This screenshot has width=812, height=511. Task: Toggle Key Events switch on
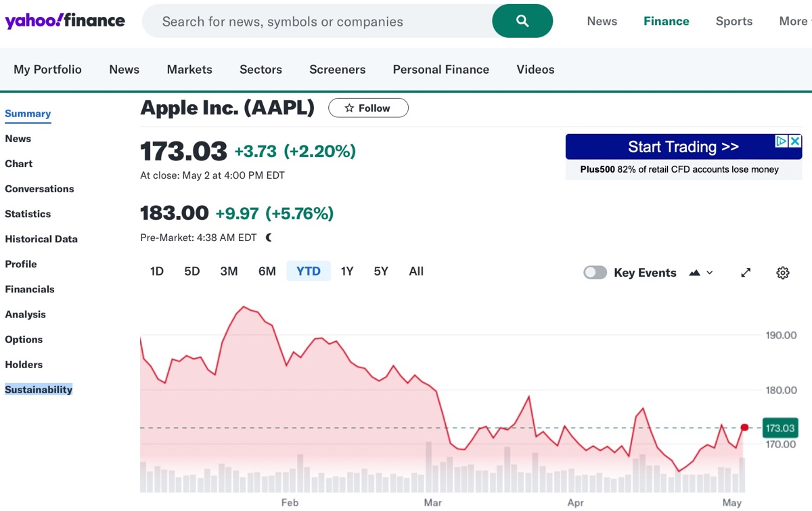click(x=595, y=272)
